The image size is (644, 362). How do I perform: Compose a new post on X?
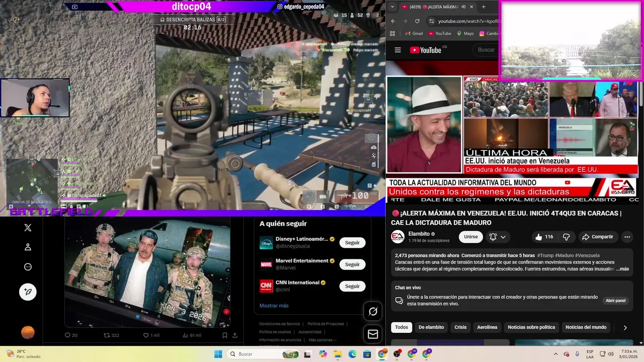coord(28,292)
